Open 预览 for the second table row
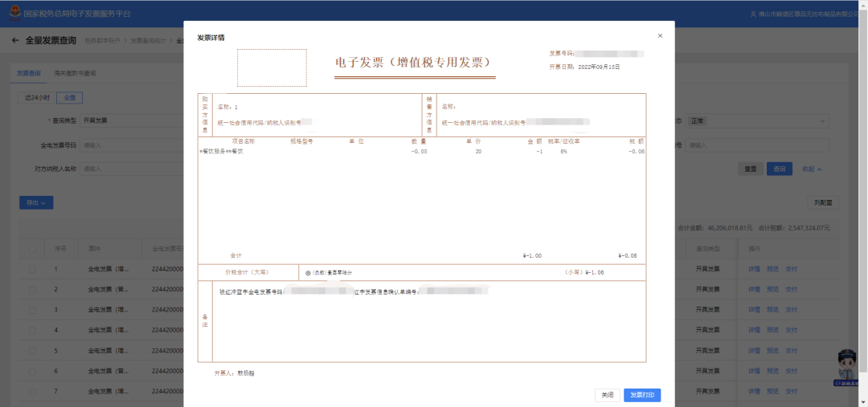 tap(772, 289)
